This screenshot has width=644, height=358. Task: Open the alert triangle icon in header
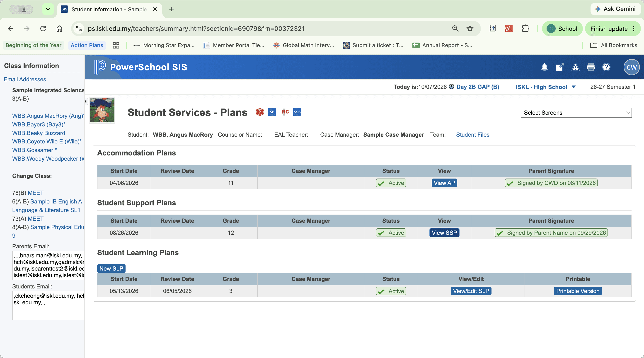(x=575, y=67)
